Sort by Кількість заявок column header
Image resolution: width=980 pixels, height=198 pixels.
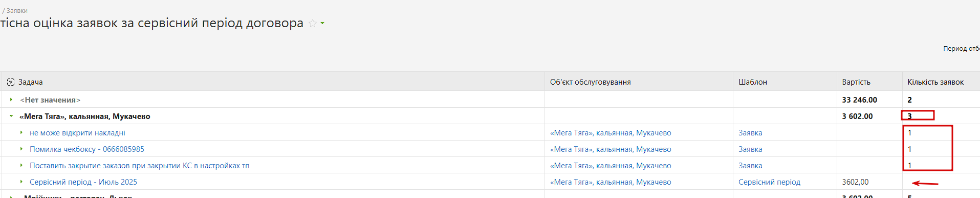(x=935, y=82)
